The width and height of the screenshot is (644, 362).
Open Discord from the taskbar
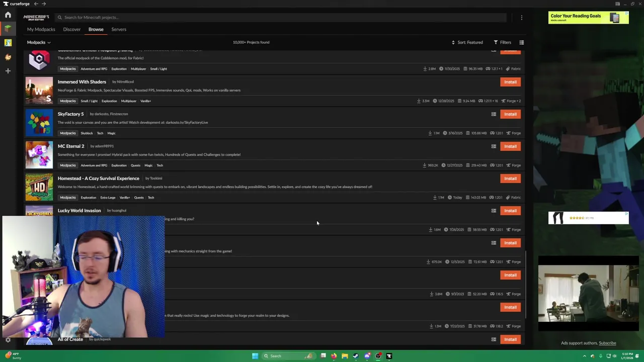(x=367, y=356)
